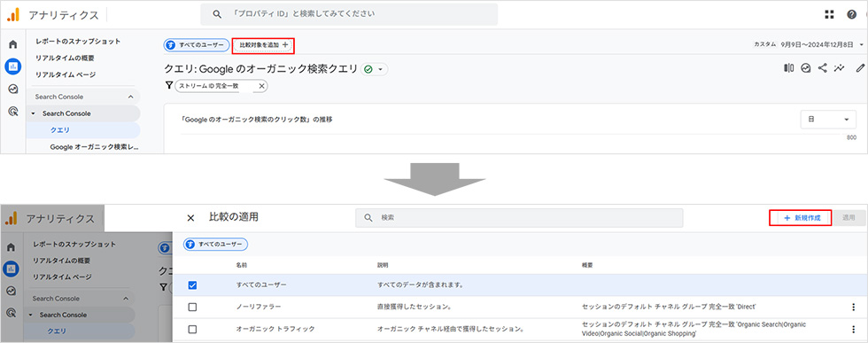The width and height of the screenshot is (868, 343).
Task: Open Google オーガニック検索レ... sidebar item
Action: (x=94, y=147)
